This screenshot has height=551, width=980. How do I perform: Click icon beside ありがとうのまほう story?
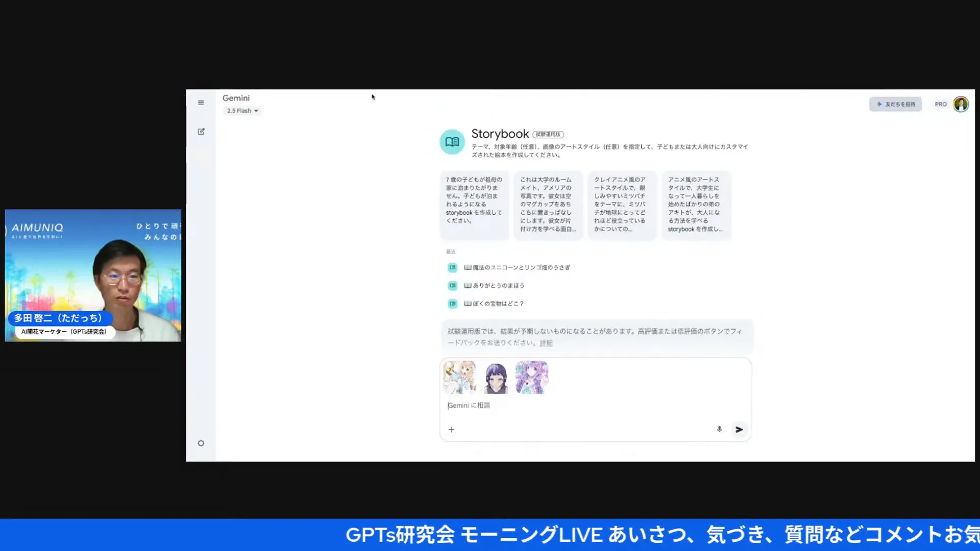(452, 286)
